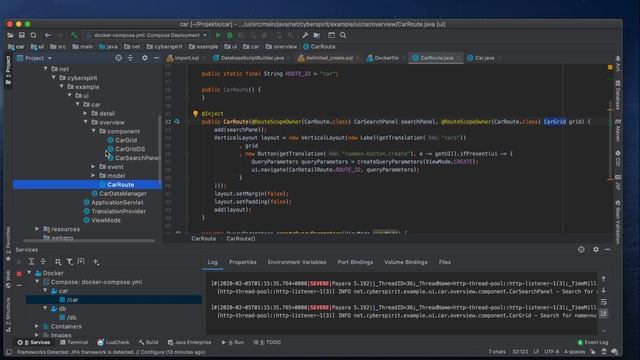Click overview breadcrumb in navigation bar
Image resolution: width=640 pixels, height=360 pixels.
pyautogui.click(x=281, y=47)
